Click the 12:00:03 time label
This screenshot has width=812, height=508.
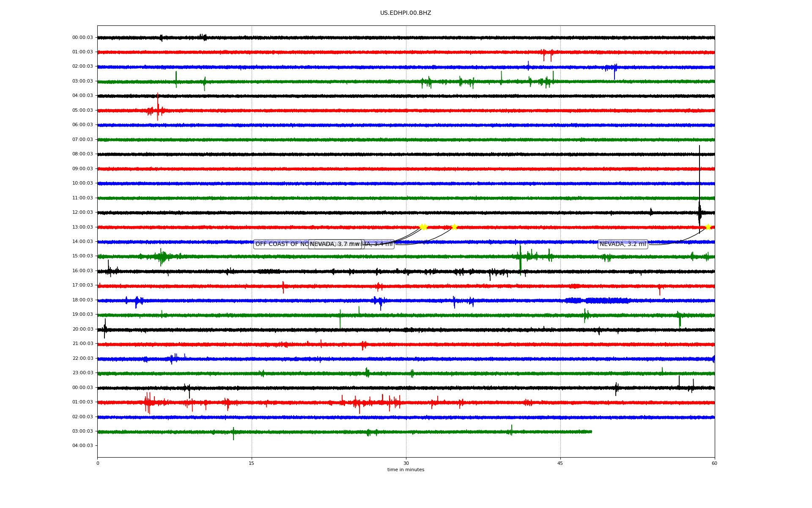pyautogui.click(x=82, y=213)
